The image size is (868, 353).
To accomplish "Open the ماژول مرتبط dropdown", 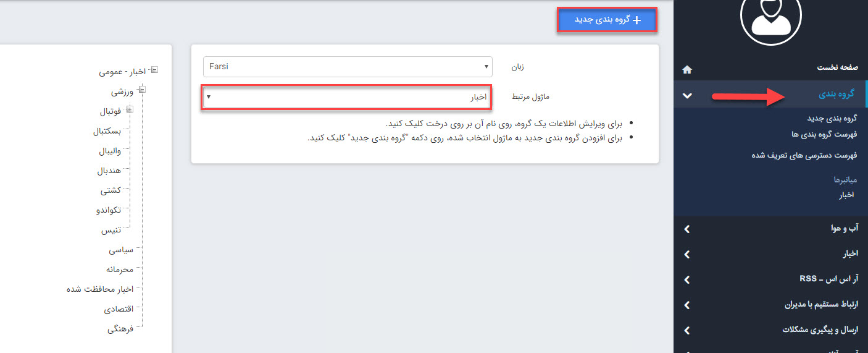I will coord(348,97).
